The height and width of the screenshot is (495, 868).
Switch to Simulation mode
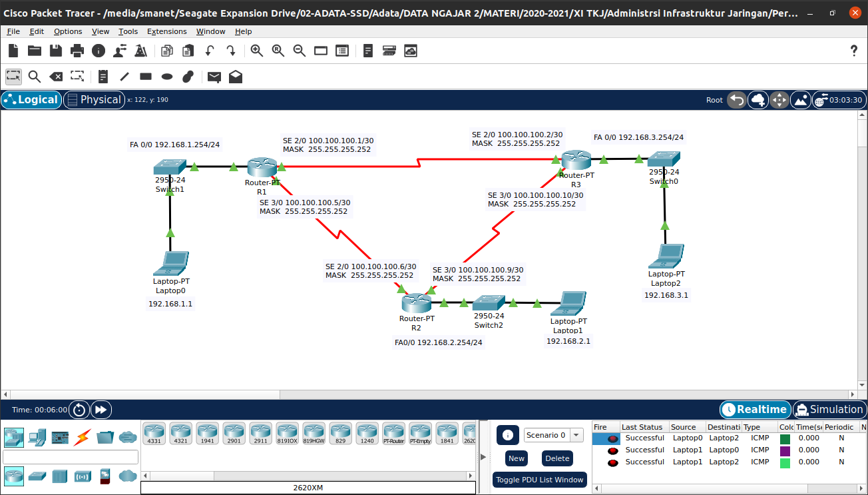pos(829,410)
